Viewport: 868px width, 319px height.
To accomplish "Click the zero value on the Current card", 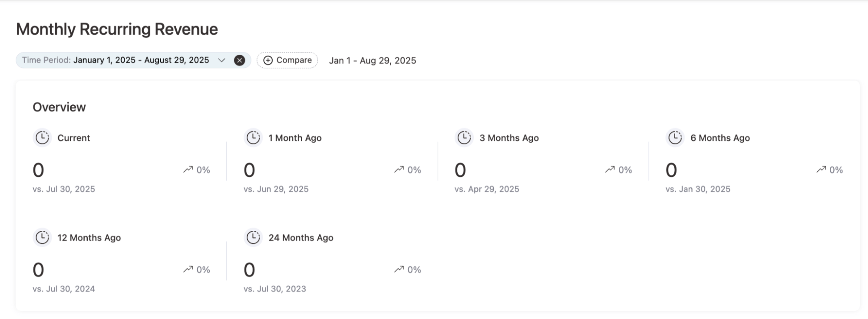I will pyautogui.click(x=38, y=169).
